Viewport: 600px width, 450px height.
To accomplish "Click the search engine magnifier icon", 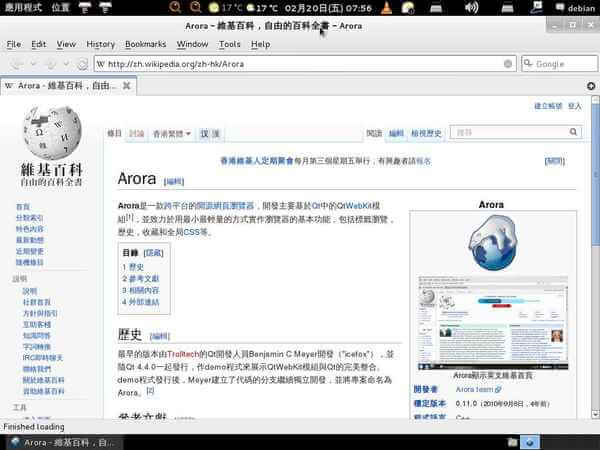I will point(528,64).
